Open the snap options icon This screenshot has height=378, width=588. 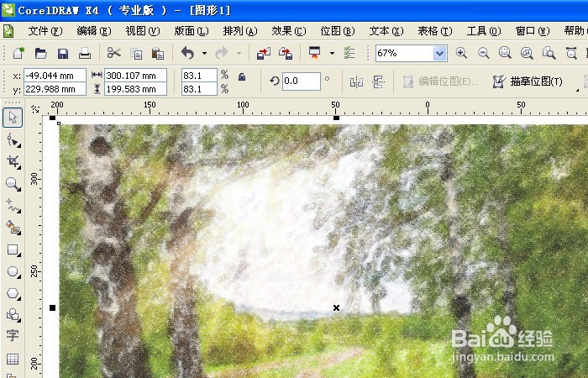tap(349, 53)
